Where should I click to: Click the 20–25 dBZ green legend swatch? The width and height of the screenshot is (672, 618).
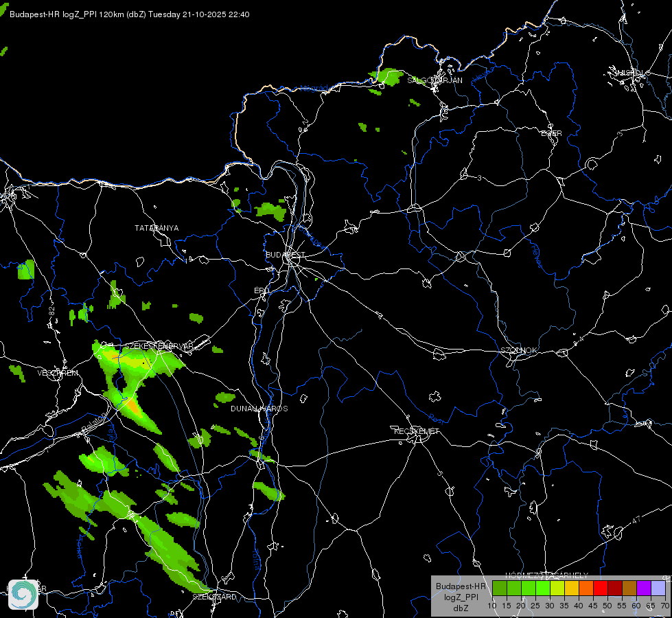click(529, 588)
